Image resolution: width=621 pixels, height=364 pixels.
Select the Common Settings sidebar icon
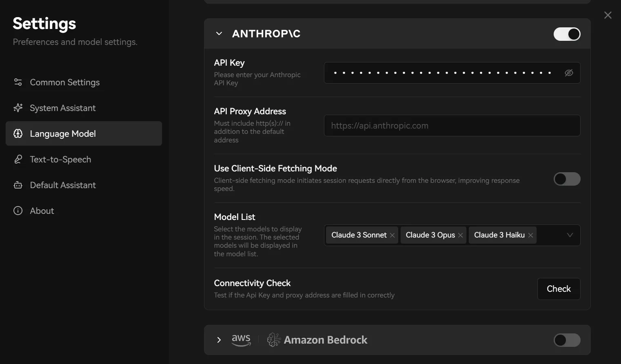18,82
